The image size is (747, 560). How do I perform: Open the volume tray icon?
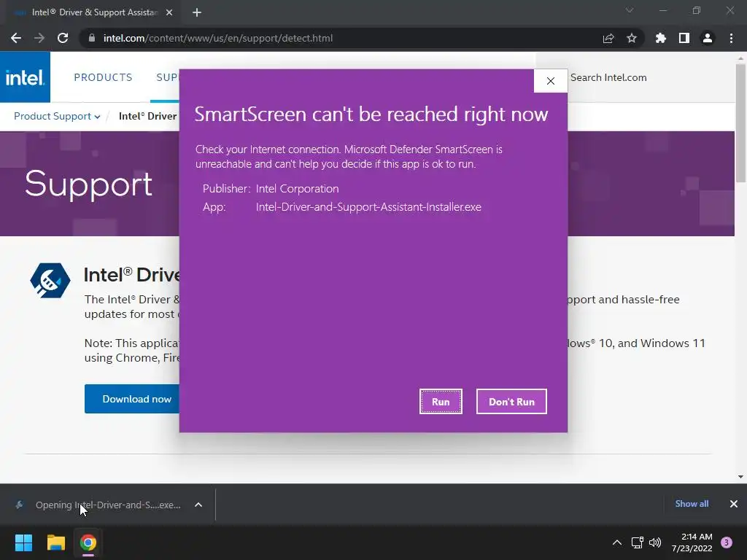(x=655, y=542)
